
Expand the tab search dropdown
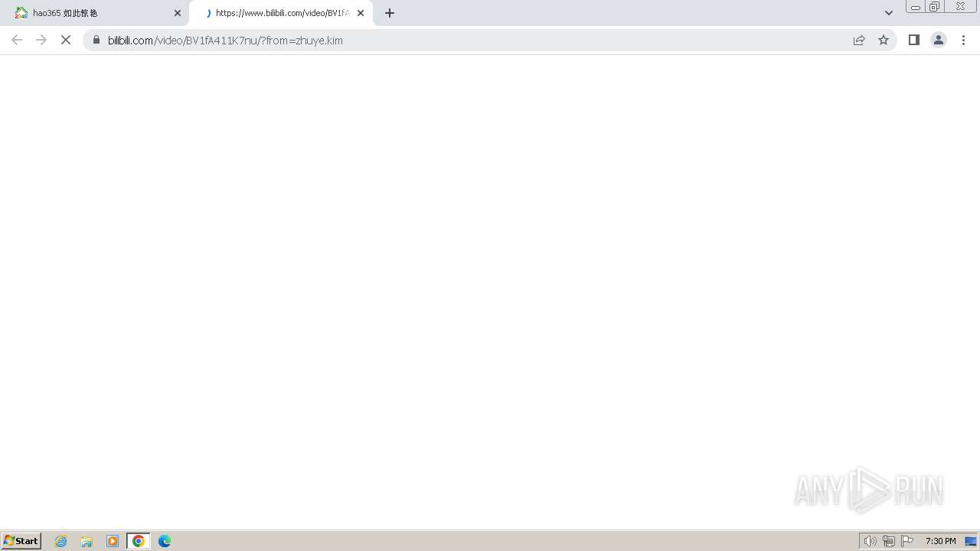[889, 13]
